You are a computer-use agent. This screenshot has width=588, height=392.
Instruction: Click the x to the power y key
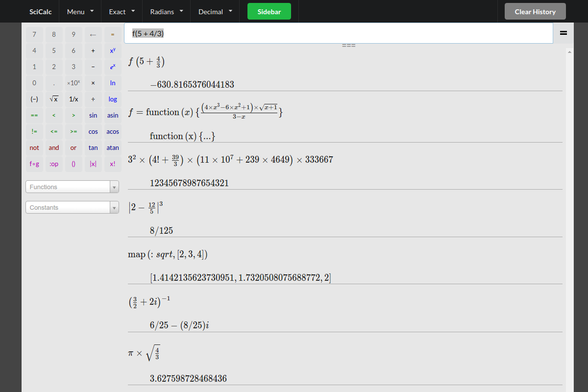(113, 51)
